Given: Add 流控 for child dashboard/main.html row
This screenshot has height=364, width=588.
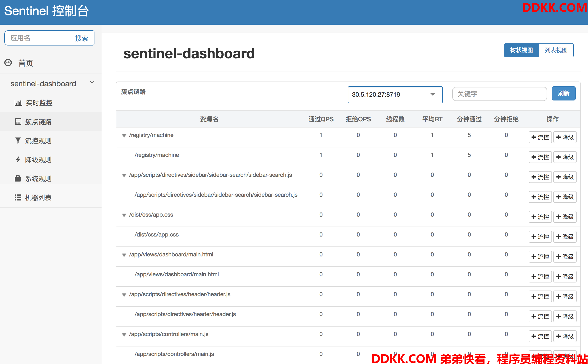Looking at the screenshot, I should coord(540,277).
